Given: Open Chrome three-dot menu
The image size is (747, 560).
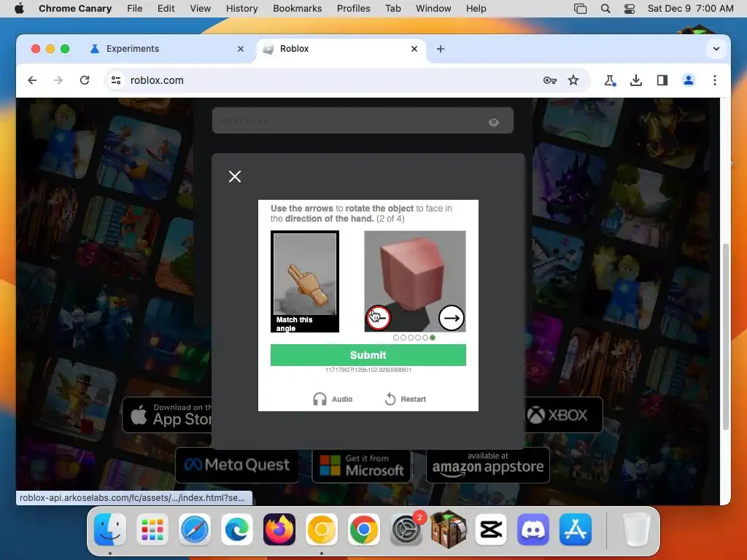Looking at the screenshot, I should [x=715, y=80].
